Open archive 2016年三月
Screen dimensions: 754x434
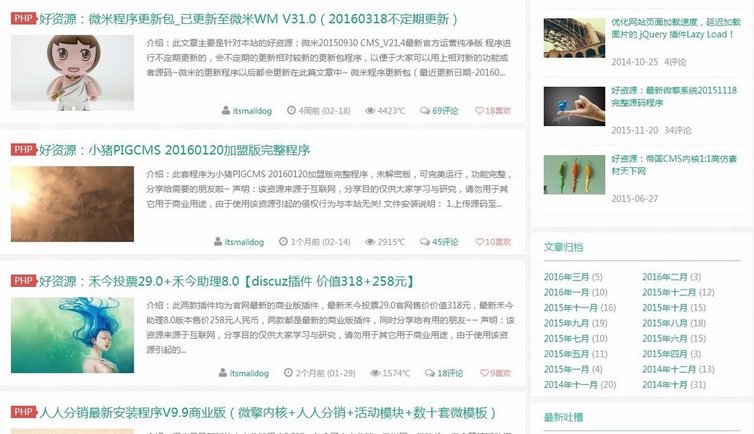(x=566, y=277)
